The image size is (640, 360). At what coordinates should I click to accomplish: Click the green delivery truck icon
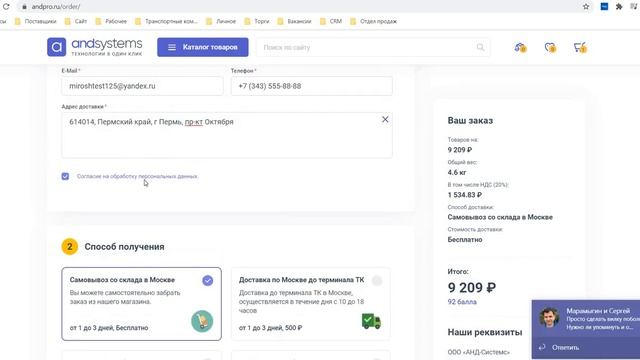371,321
